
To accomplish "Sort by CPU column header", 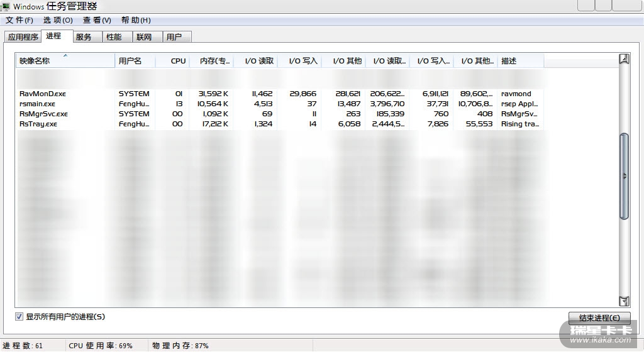I will click(172, 61).
